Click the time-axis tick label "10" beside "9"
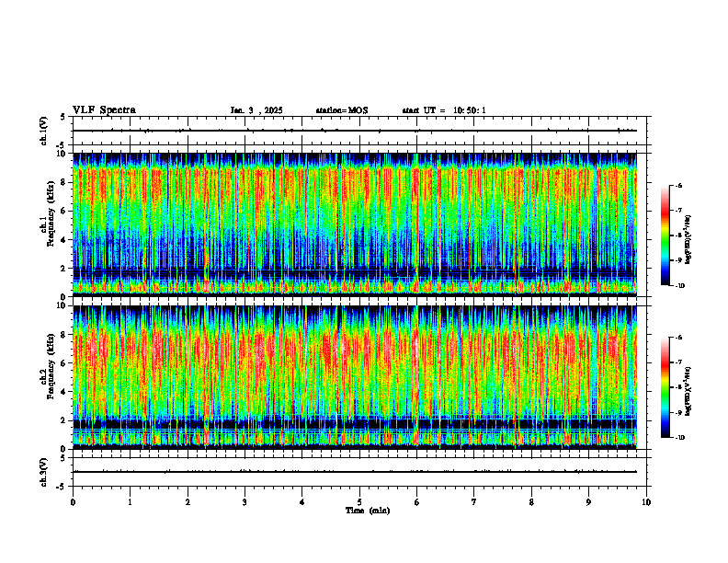The height and width of the screenshot is (563, 728). [646, 502]
